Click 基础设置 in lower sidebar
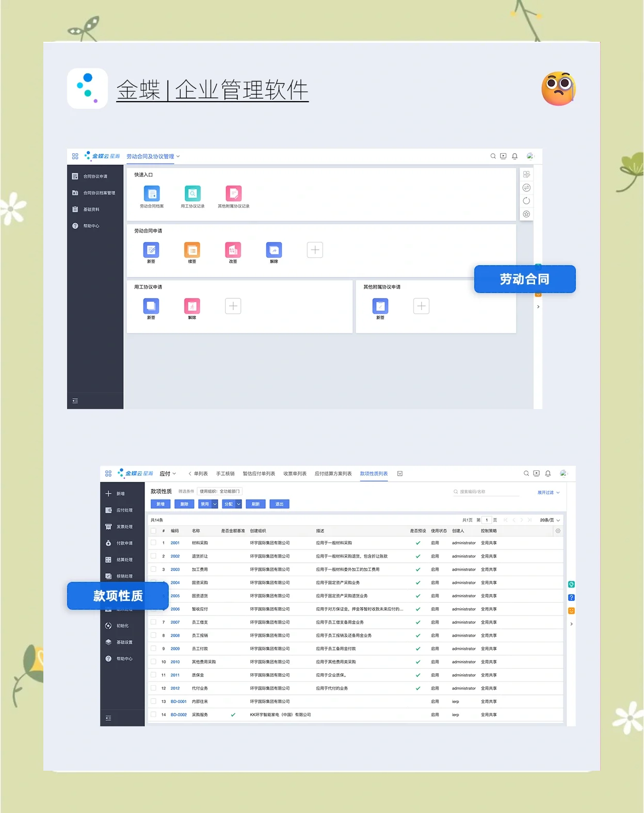 (x=120, y=642)
